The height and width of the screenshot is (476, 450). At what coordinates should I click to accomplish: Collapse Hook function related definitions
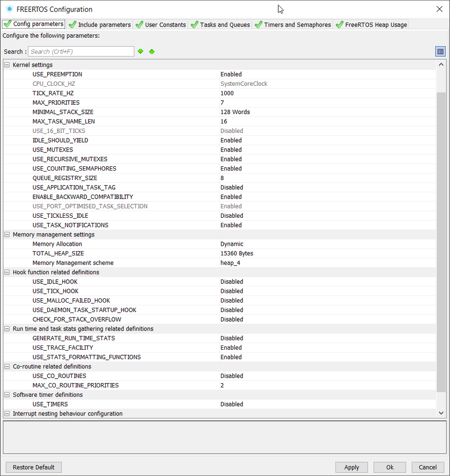7,272
